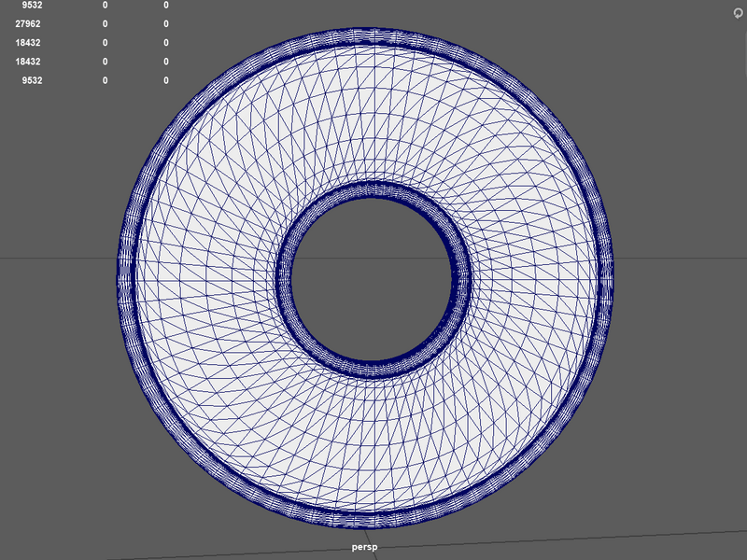Image resolution: width=747 pixels, height=560 pixels.
Task: Click the 27962 poly count value
Action: point(28,24)
